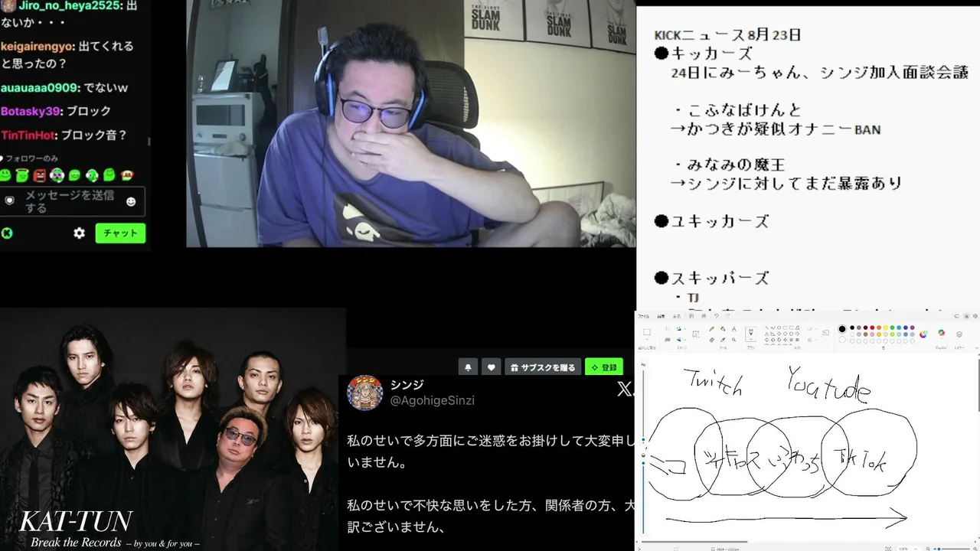980x551 pixels.
Task: Open the @AgohigeSinzi profile handle
Action: click(x=433, y=400)
